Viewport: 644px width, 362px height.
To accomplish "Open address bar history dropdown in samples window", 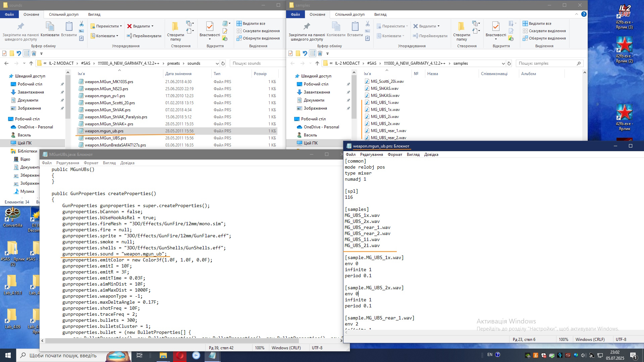I will 503,63.
